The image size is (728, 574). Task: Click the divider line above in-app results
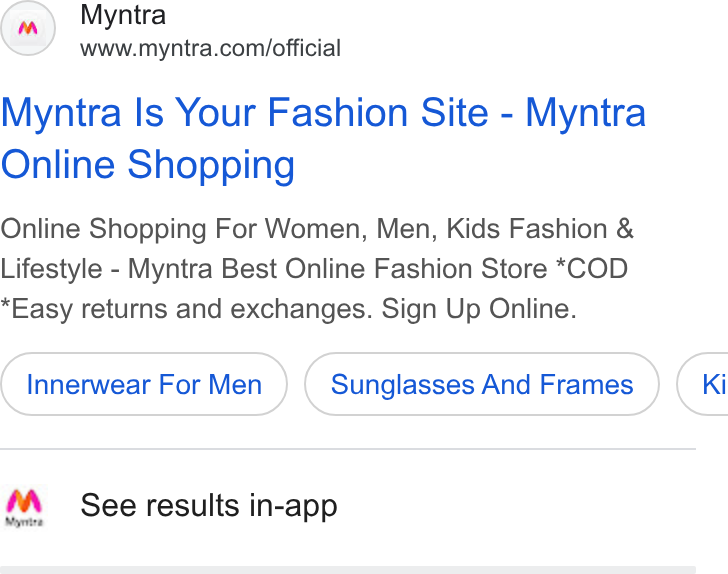pos(348,449)
